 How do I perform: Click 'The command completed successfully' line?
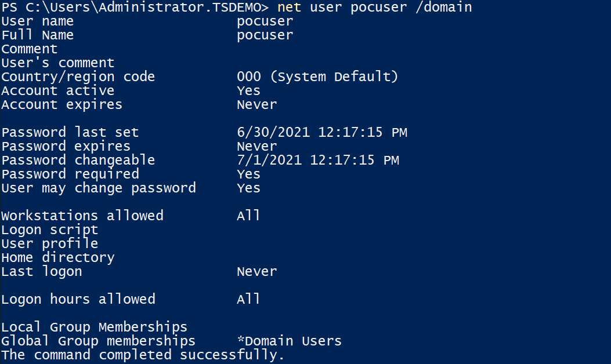tap(143, 355)
